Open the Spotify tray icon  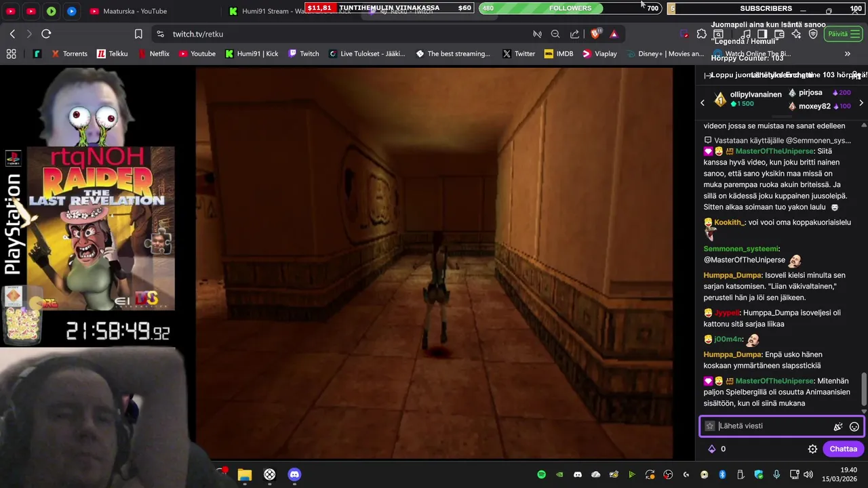point(541,474)
